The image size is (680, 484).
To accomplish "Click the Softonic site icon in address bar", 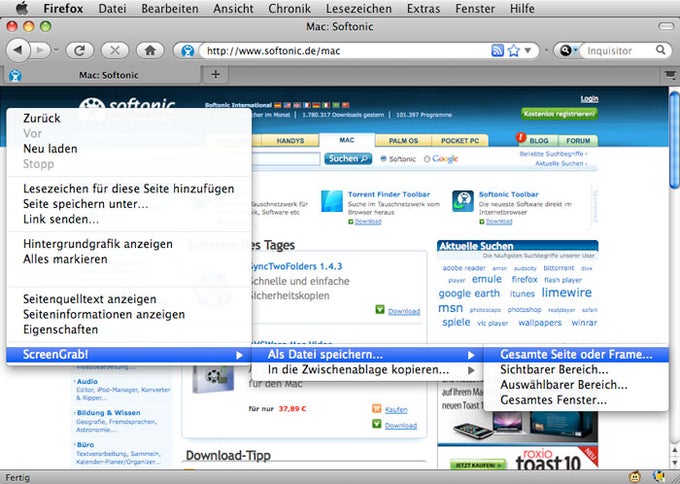I will 188,51.
